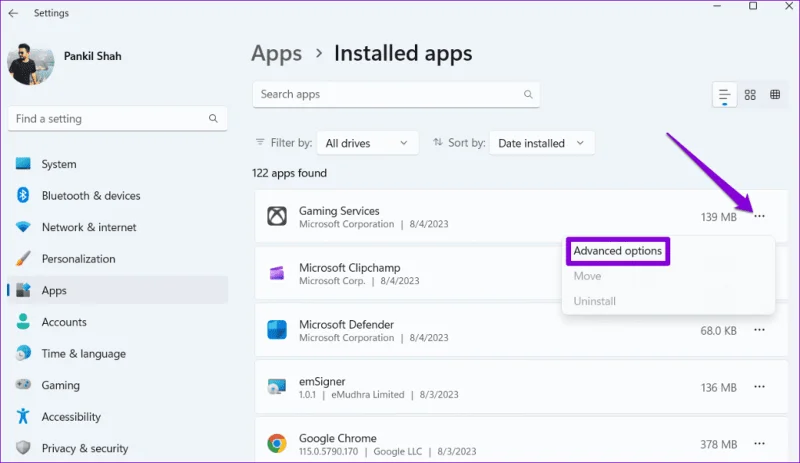Viewport: 800px width, 463px height.
Task: Open Accounts settings
Action: [x=117, y=322]
